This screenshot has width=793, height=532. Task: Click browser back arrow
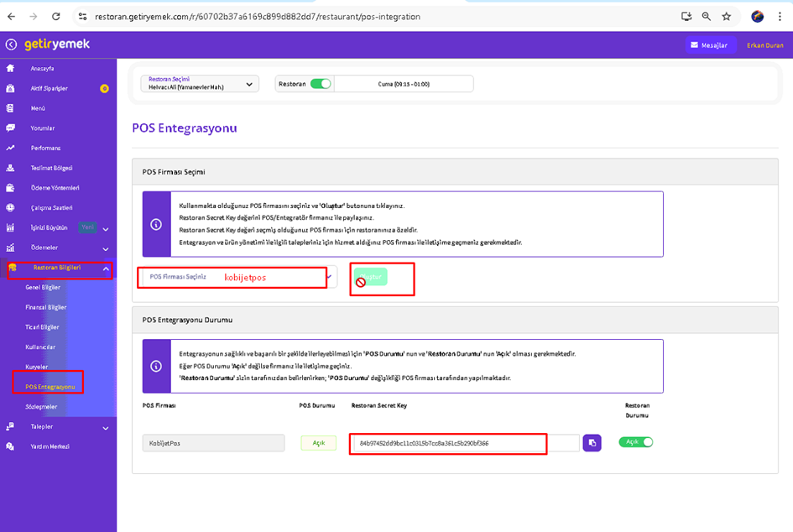click(11, 17)
